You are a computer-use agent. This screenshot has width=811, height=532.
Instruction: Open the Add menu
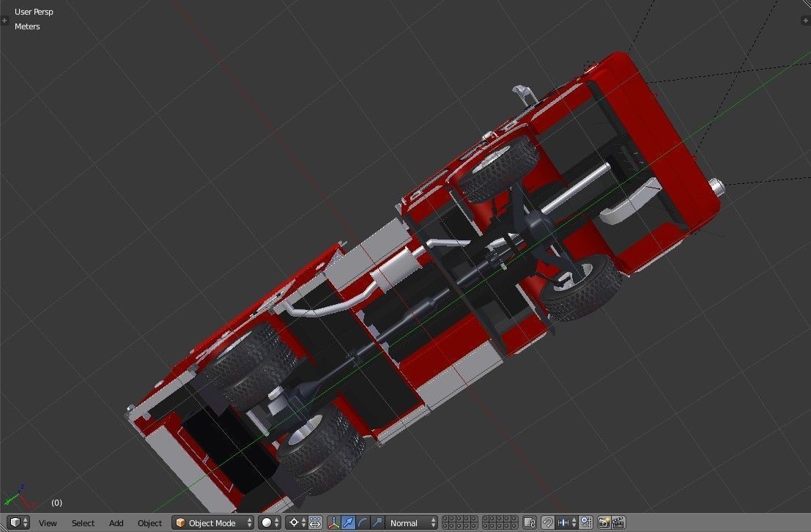coord(116,523)
